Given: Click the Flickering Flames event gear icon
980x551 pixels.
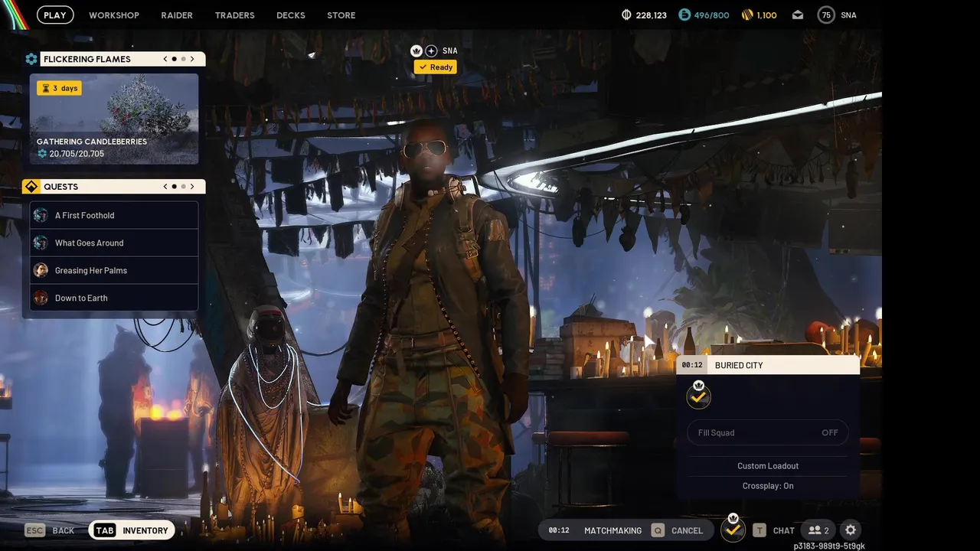Looking at the screenshot, I should point(31,59).
